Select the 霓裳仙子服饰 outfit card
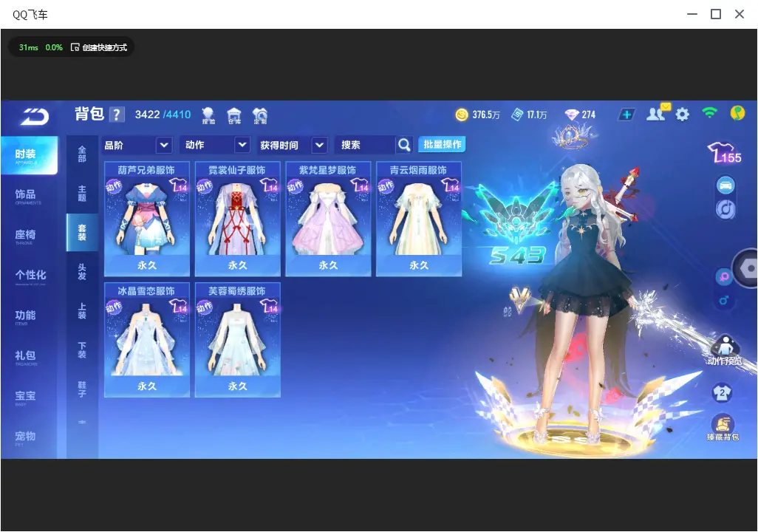This screenshot has width=758, height=532. point(237,219)
